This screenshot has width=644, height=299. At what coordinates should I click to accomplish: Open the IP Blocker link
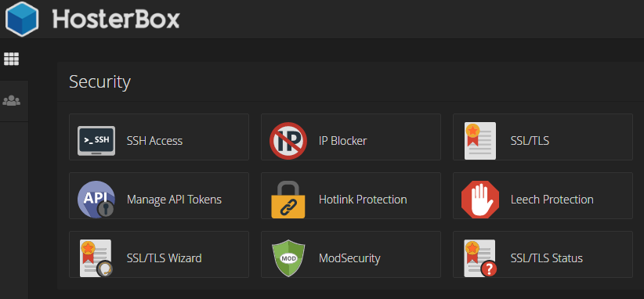342,141
